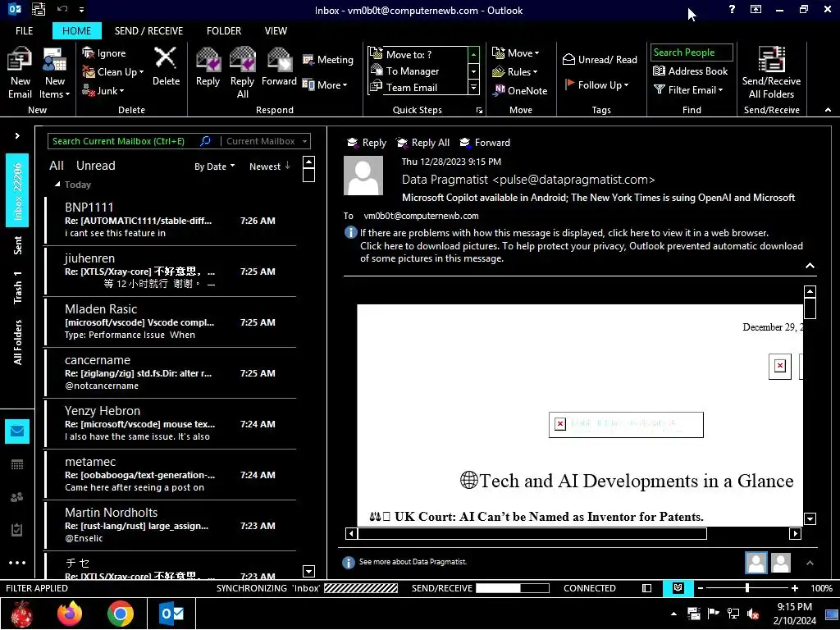Click the search magnifier in mailbox search
840x630 pixels.
pos(205,141)
